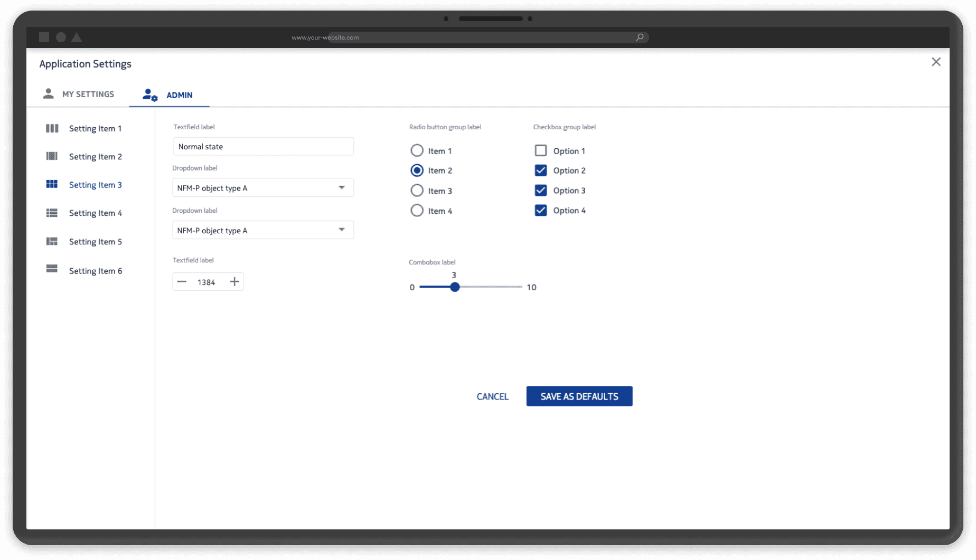Click the search icon in the address bar
Viewport: 976px width, 560px height.
click(639, 37)
